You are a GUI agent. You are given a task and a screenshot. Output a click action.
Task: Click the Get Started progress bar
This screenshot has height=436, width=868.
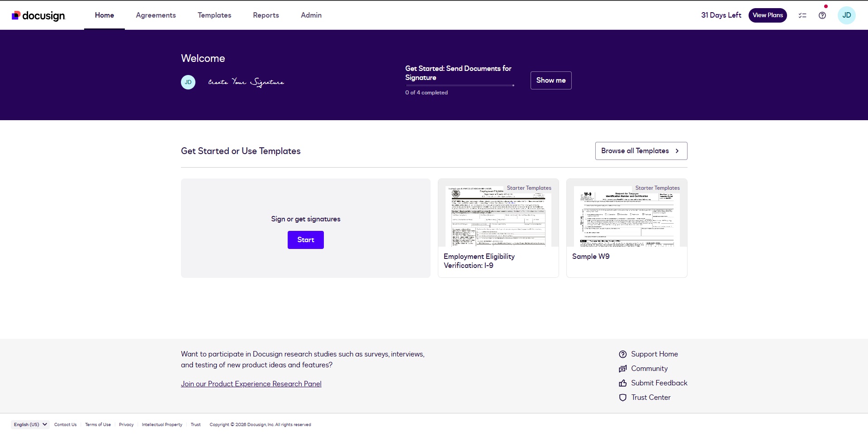[x=460, y=85]
